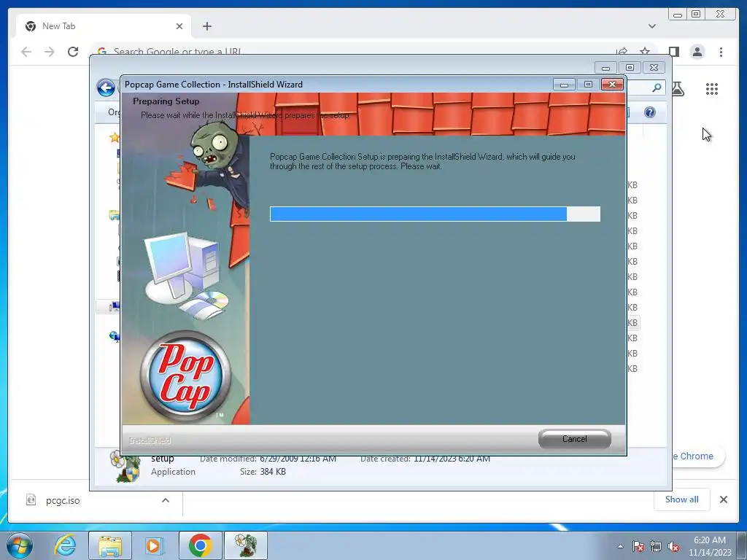The height and width of the screenshot is (560, 747).
Task: Close the Chrome downloads bar
Action: (723, 499)
